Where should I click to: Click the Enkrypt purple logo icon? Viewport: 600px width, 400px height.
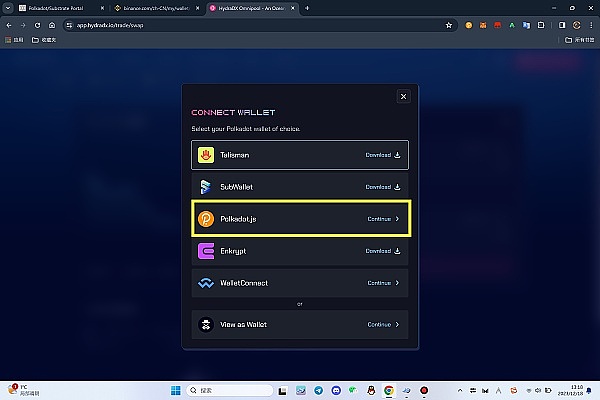(x=206, y=251)
